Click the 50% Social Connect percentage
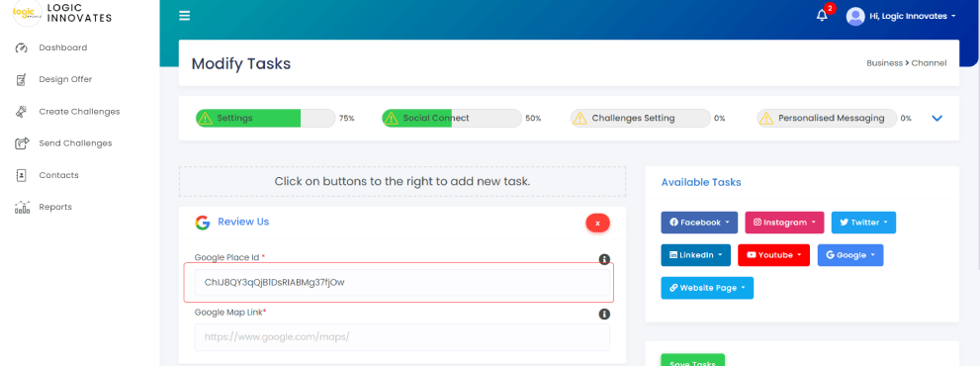This screenshot has height=366, width=980. [x=533, y=118]
